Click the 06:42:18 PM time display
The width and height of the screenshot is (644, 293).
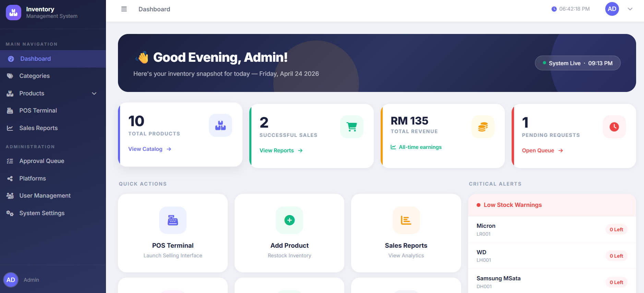point(574,9)
